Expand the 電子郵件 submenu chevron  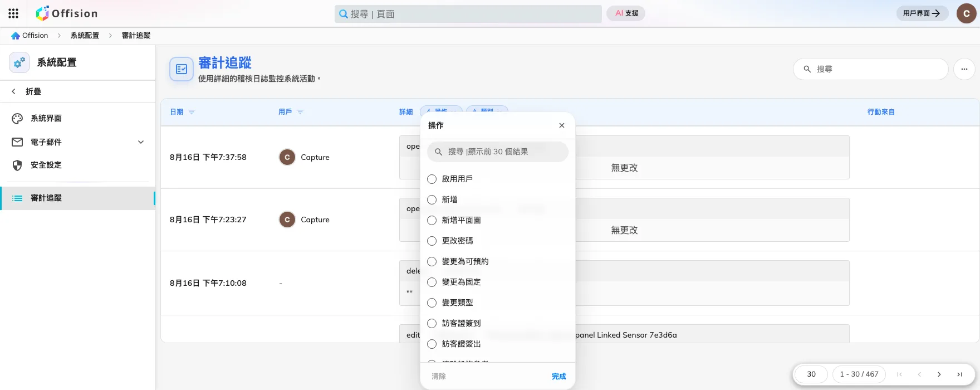[141, 142]
